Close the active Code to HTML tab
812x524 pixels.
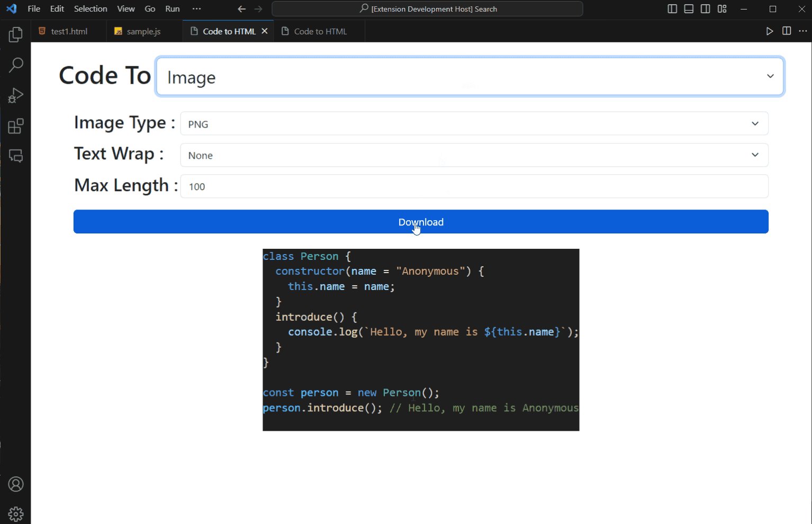click(x=265, y=31)
